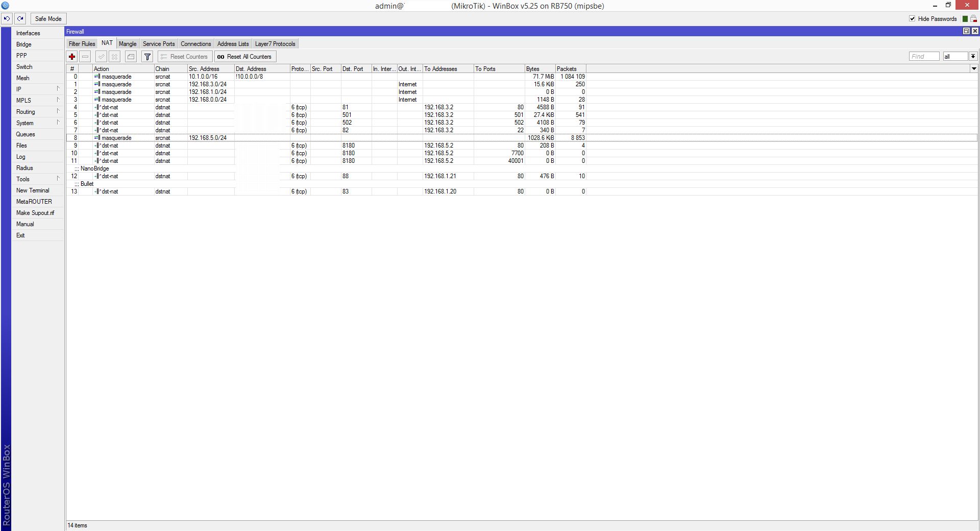Disable the rule with the cross icon
The height and width of the screenshot is (531, 980).
click(x=115, y=57)
